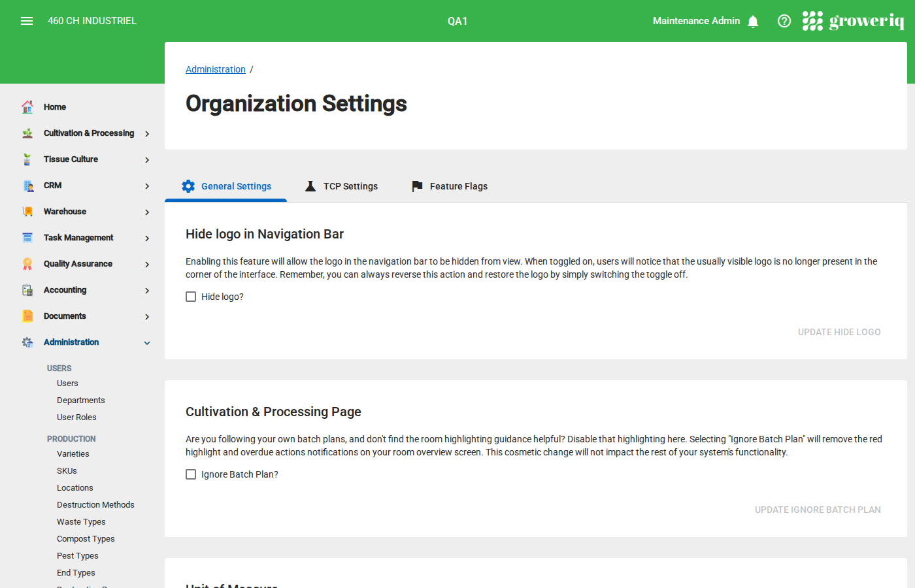Click the Quality Assurance sidebar icon
Screen dimensions: 915x588
[x=27, y=263]
